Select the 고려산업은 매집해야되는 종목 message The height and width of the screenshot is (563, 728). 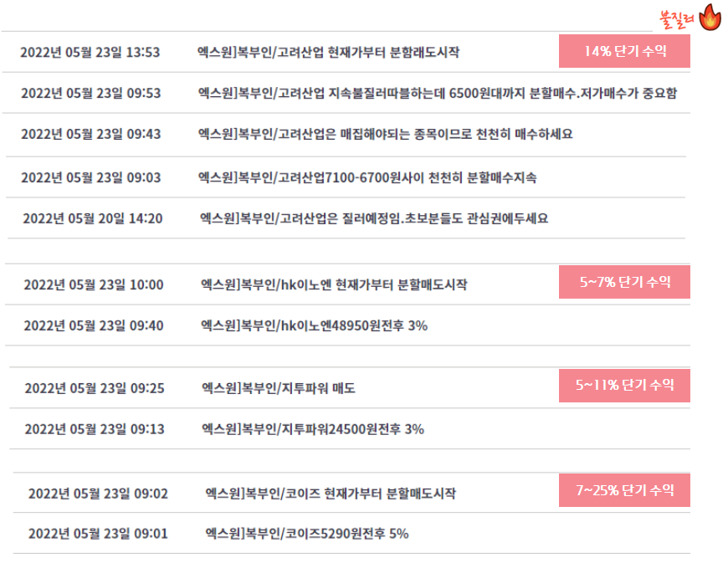click(x=386, y=134)
